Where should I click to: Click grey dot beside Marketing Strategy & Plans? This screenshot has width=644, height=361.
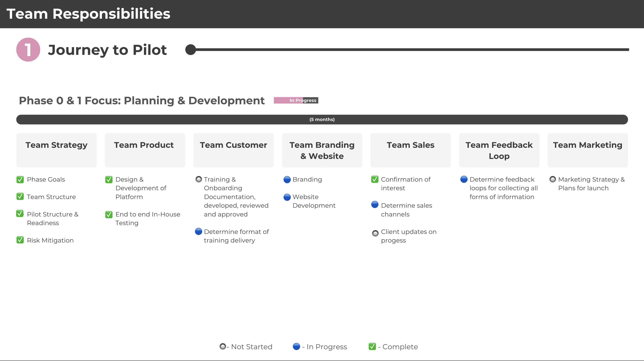point(553,179)
